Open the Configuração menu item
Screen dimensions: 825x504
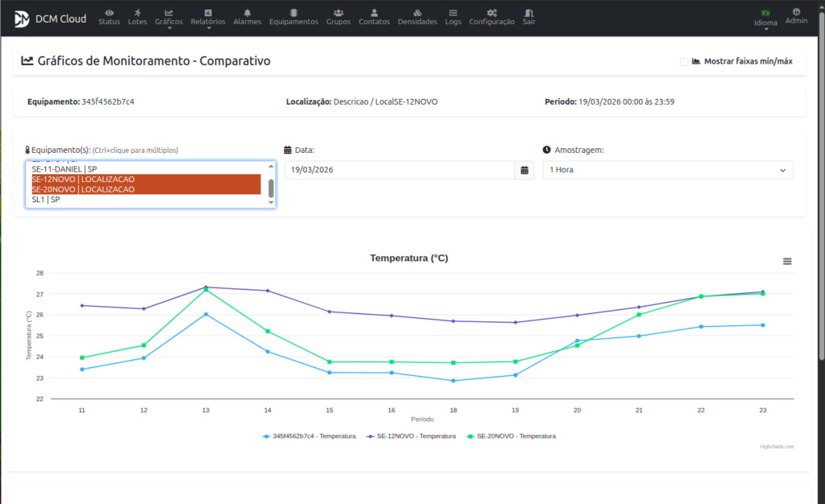(x=491, y=17)
